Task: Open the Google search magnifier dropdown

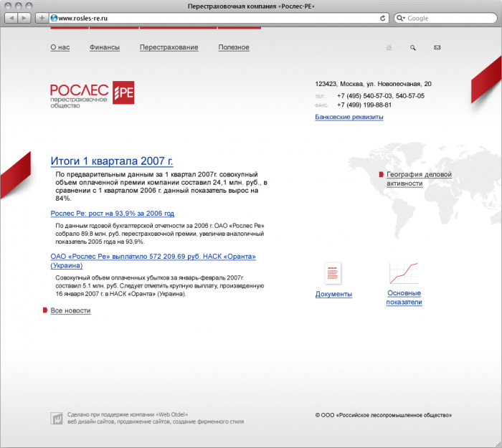Action: pyautogui.click(x=400, y=18)
